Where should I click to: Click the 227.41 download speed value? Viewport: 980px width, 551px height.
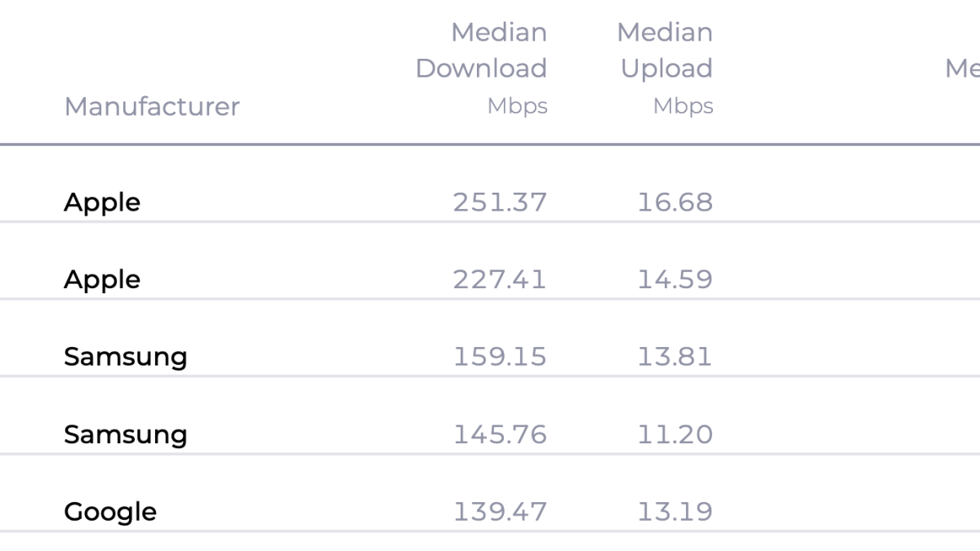coord(500,280)
